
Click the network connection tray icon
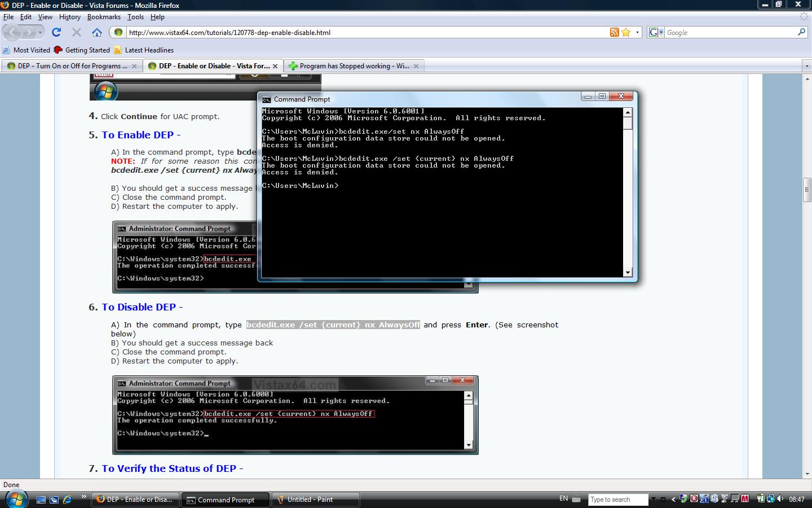point(771,499)
